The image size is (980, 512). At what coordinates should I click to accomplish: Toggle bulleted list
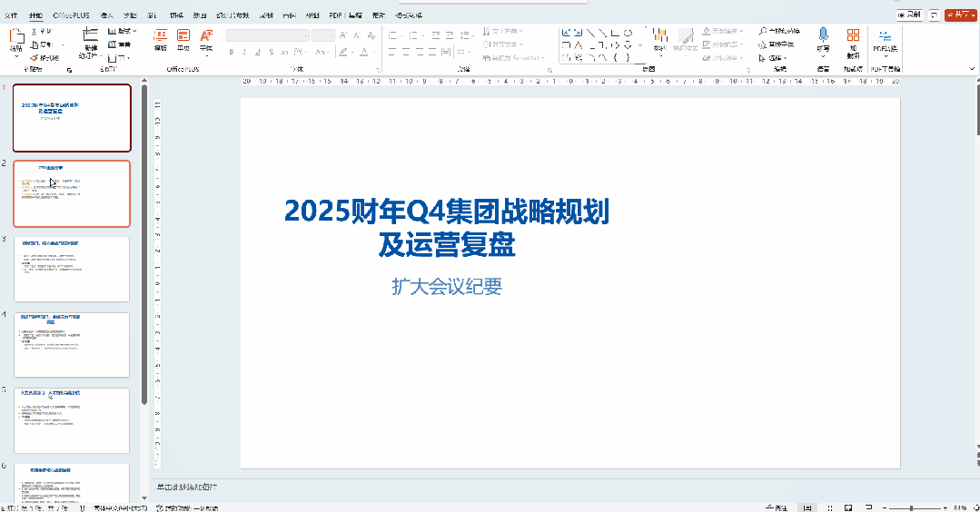[394, 35]
